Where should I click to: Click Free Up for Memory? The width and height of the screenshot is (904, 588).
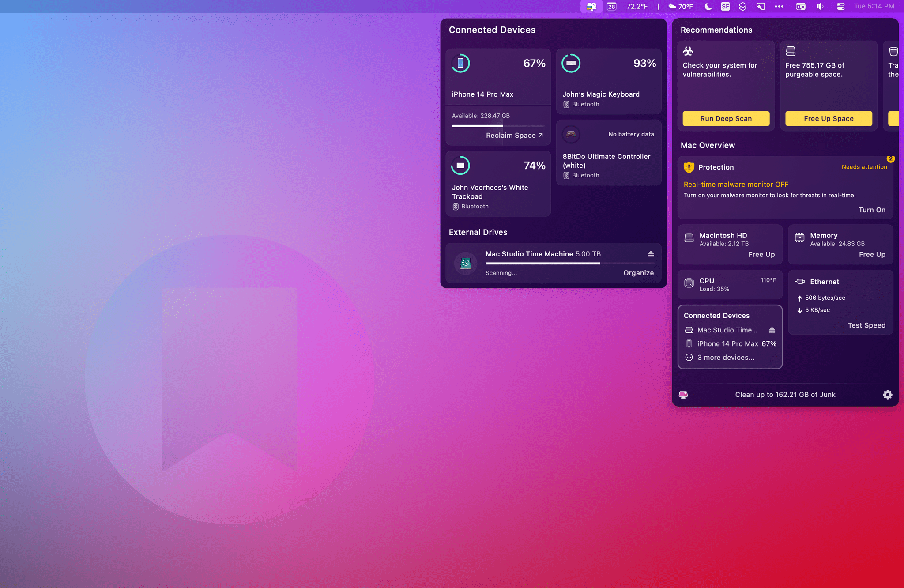[x=872, y=255]
